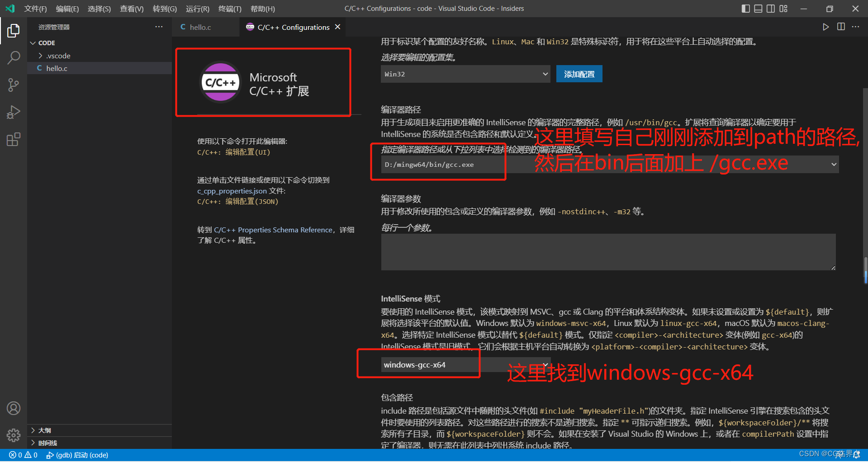
Task: Open the Win32 configuration name dropdown
Action: 465,74
